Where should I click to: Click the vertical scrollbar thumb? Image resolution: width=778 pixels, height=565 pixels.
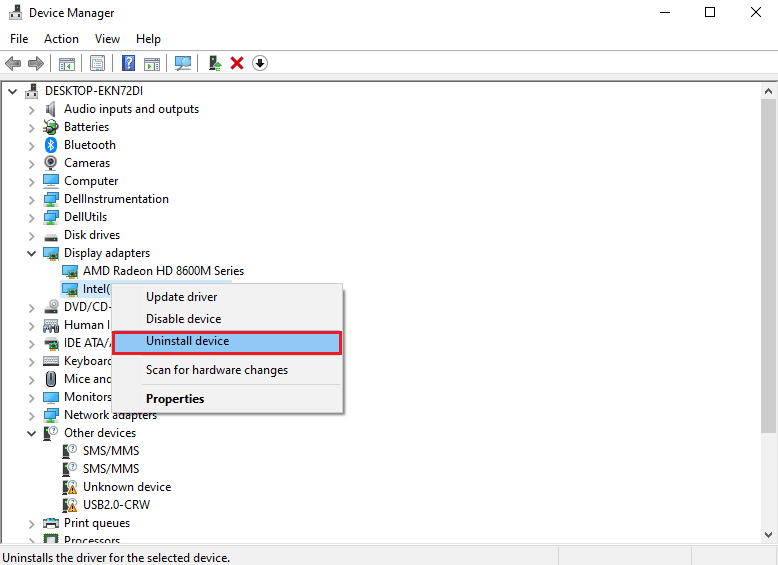click(769, 265)
